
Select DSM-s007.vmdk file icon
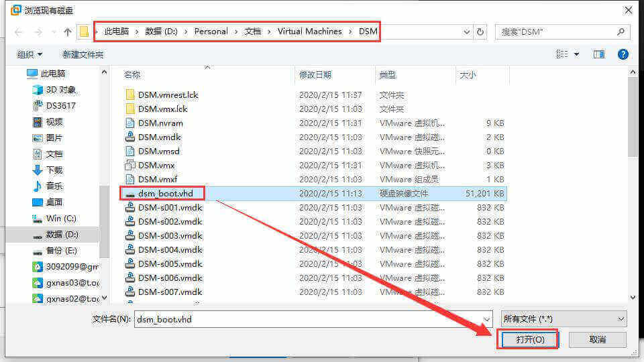pos(129,292)
